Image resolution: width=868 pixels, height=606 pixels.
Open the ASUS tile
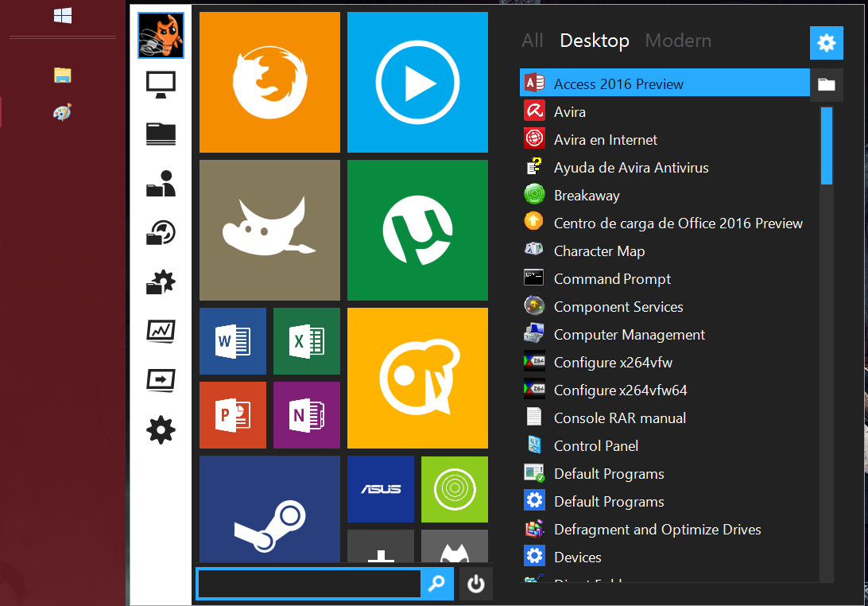[381, 489]
